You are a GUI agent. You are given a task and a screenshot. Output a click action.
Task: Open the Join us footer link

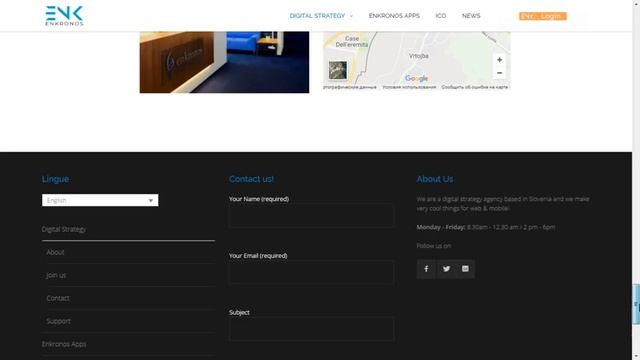[x=56, y=275]
